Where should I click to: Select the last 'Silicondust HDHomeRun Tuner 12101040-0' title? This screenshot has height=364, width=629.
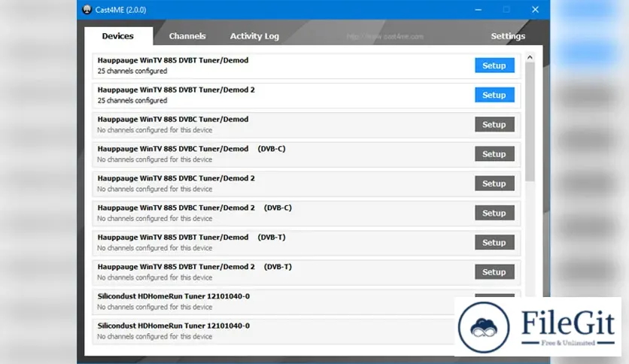173,326
